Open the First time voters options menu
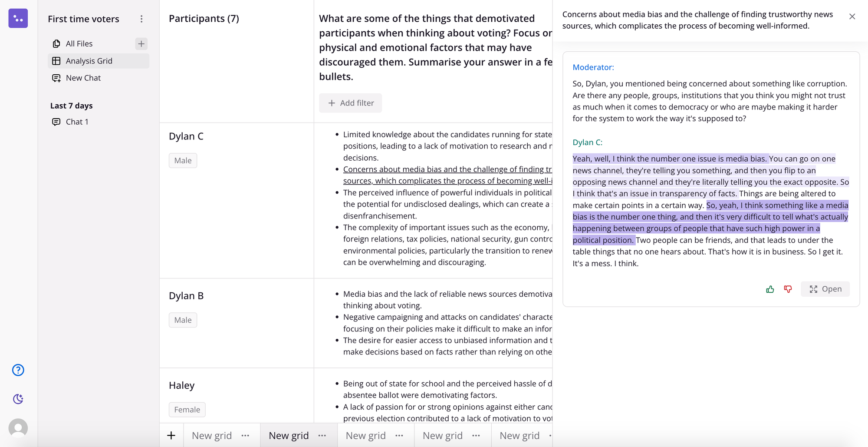 tap(141, 19)
